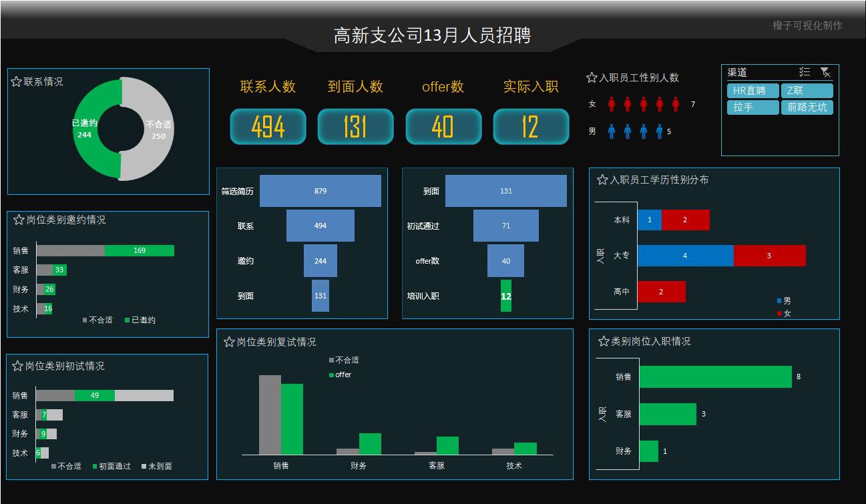Click the 本科 red female bar 2

pyautogui.click(x=686, y=220)
